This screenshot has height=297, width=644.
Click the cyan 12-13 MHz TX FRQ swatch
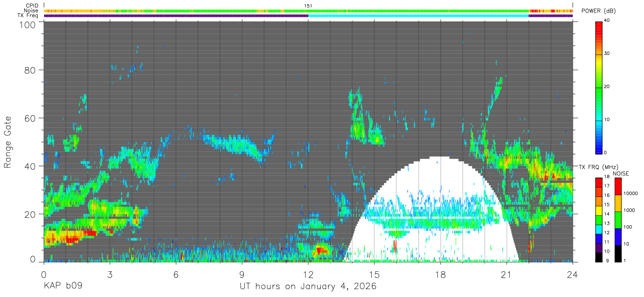tap(599, 228)
